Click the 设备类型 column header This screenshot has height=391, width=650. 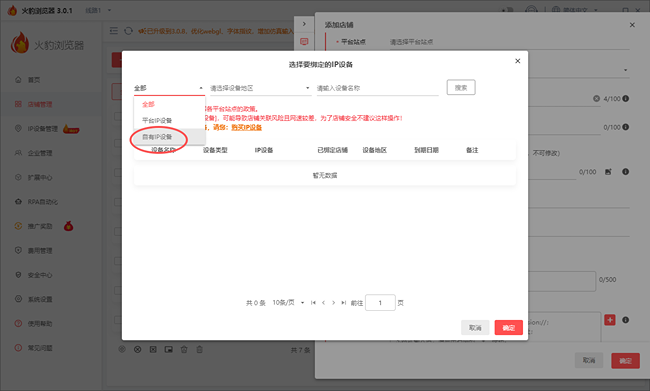215,150
